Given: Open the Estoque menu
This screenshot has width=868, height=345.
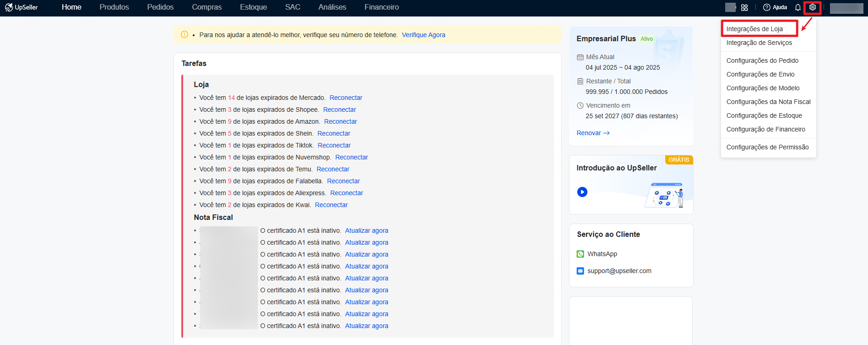Looking at the screenshot, I should point(253,7).
